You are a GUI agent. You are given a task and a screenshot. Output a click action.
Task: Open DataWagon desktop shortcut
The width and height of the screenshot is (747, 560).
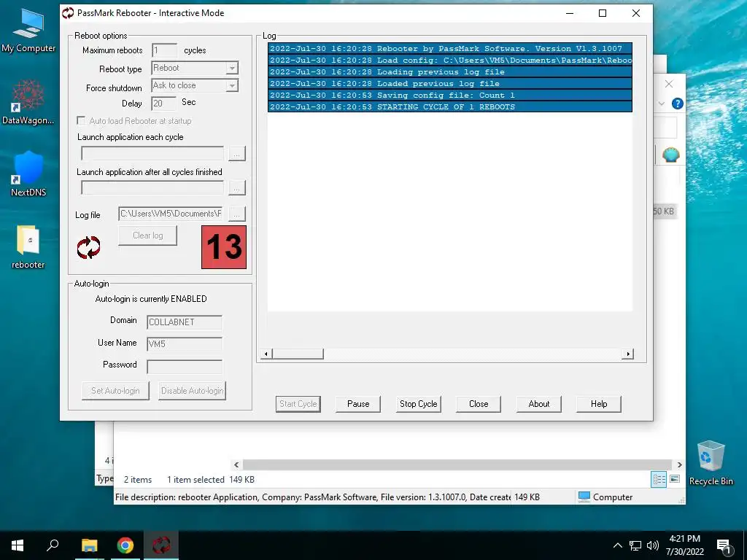(28, 102)
